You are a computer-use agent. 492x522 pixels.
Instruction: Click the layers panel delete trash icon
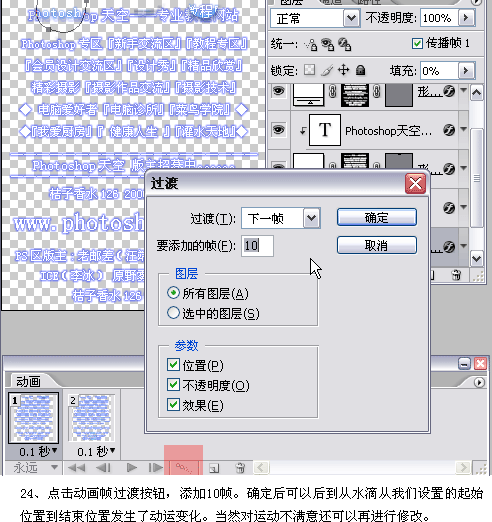456,275
